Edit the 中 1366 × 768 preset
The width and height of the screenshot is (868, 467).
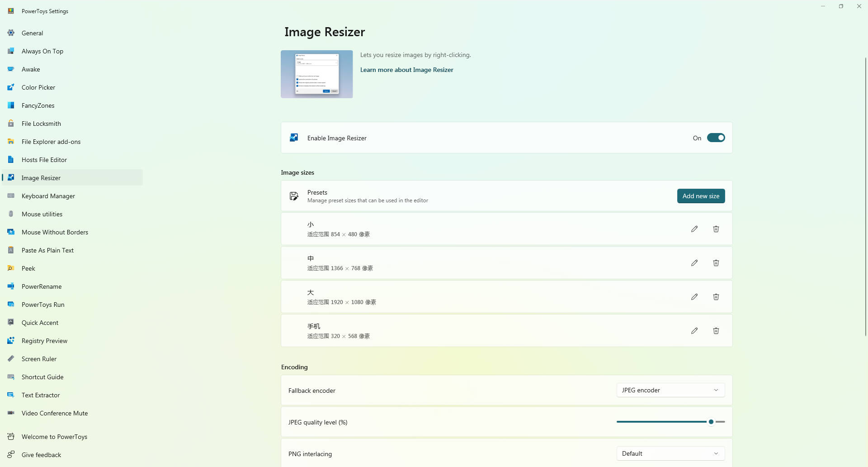click(x=694, y=263)
